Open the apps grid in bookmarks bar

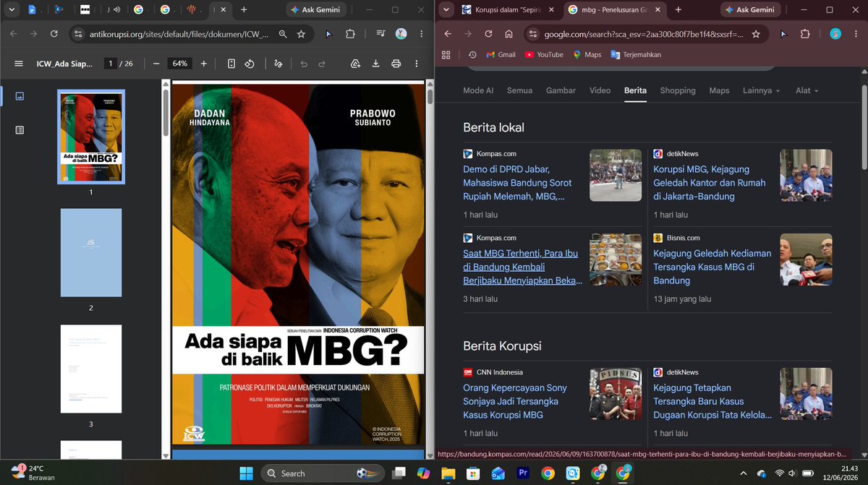pyautogui.click(x=446, y=54)
